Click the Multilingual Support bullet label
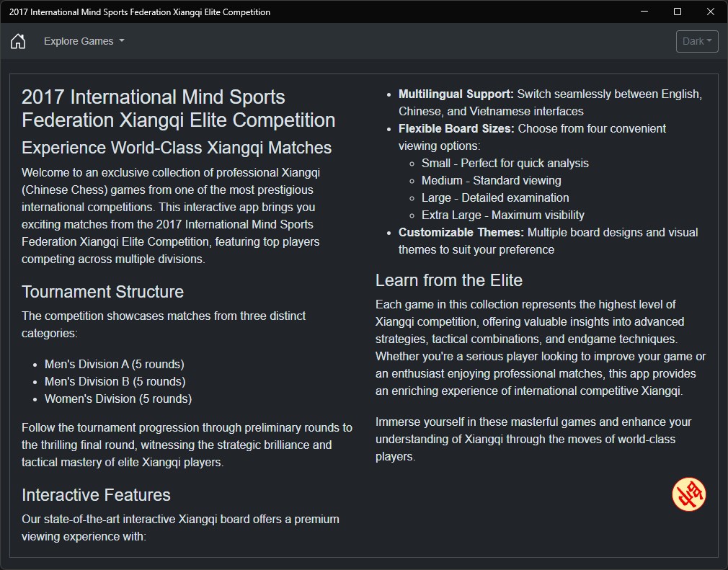 pyautogui.click(x=456, y=94)
